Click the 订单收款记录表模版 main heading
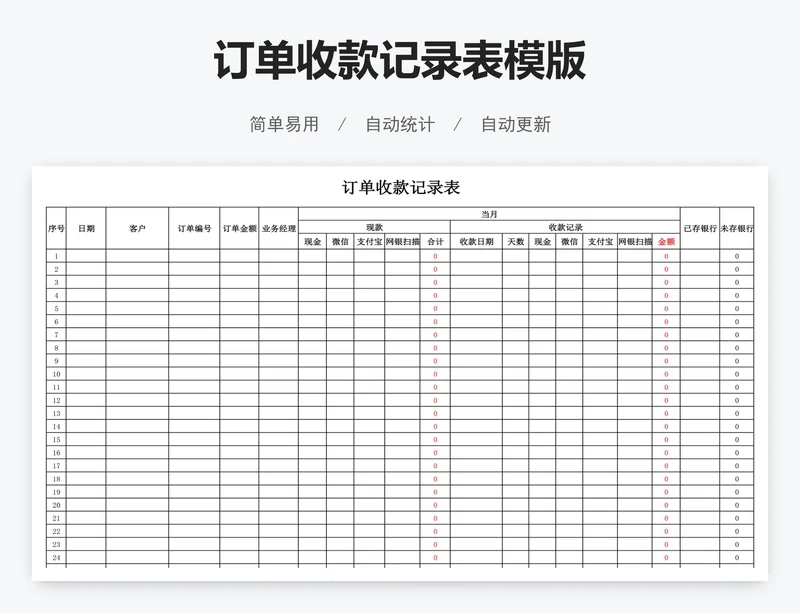 point(399,60)
